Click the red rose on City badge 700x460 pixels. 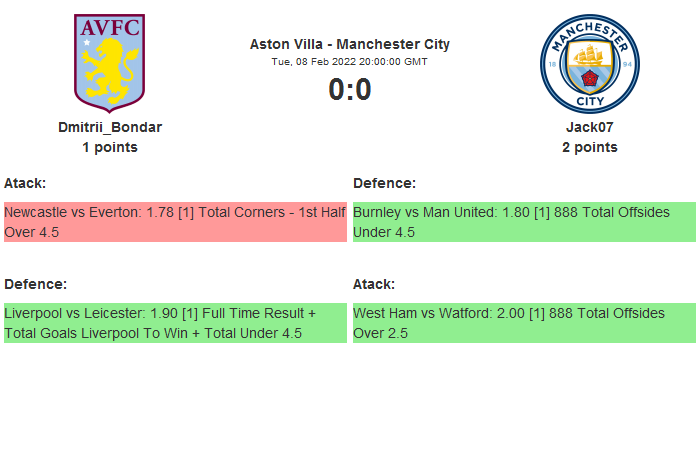pyautogui.click(x=589, y=77)
